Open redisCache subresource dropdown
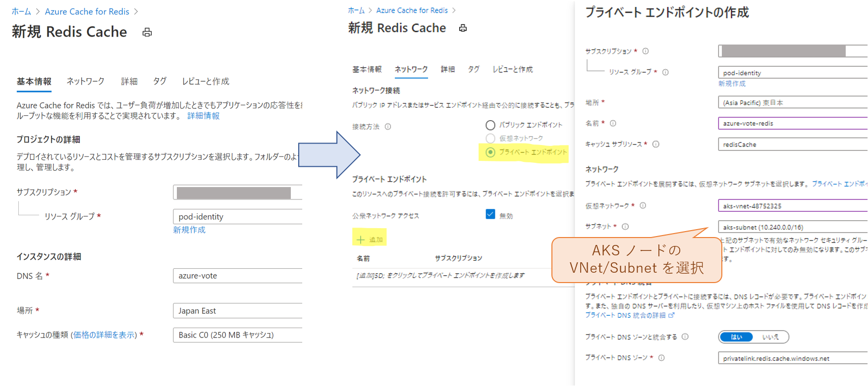868x386 pixels. pos(793,145)
